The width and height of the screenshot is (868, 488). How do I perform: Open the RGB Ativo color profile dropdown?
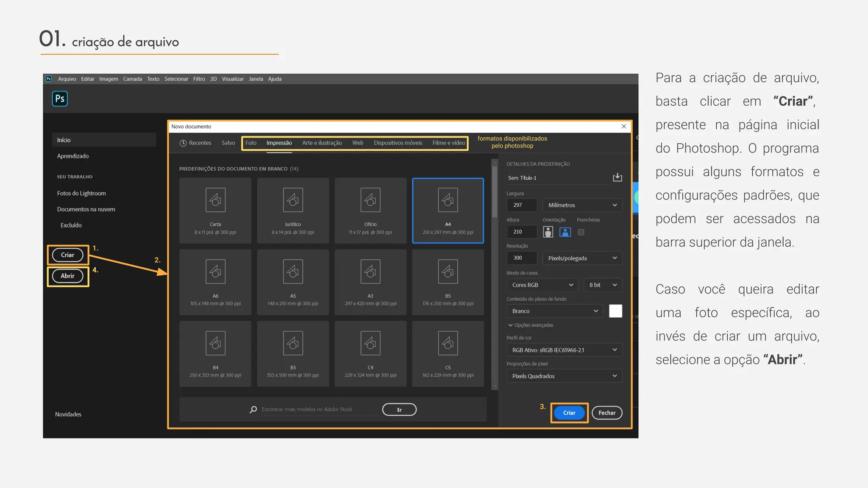click(x=565, y=350)
